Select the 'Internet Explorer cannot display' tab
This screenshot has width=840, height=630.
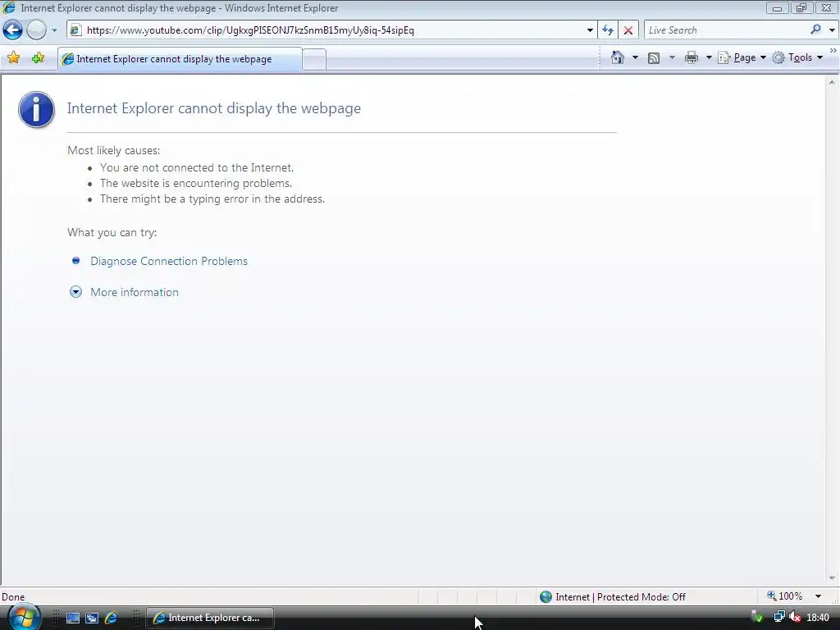point(180,59)
